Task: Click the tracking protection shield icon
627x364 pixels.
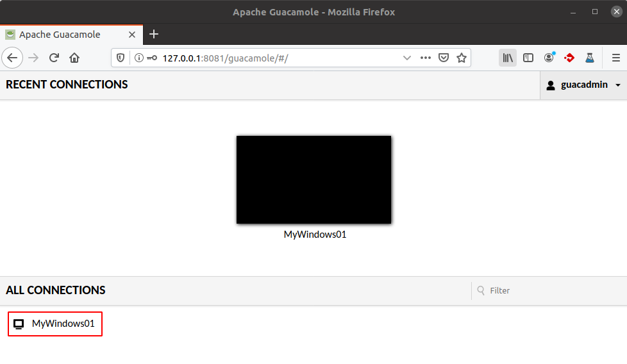Action: 121,58
